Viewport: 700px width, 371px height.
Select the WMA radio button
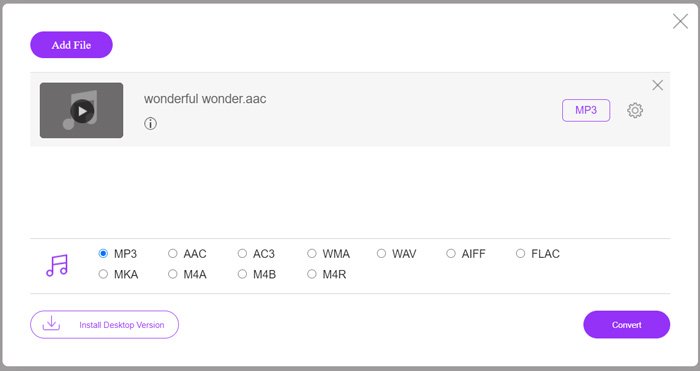(x=312, y=254)
